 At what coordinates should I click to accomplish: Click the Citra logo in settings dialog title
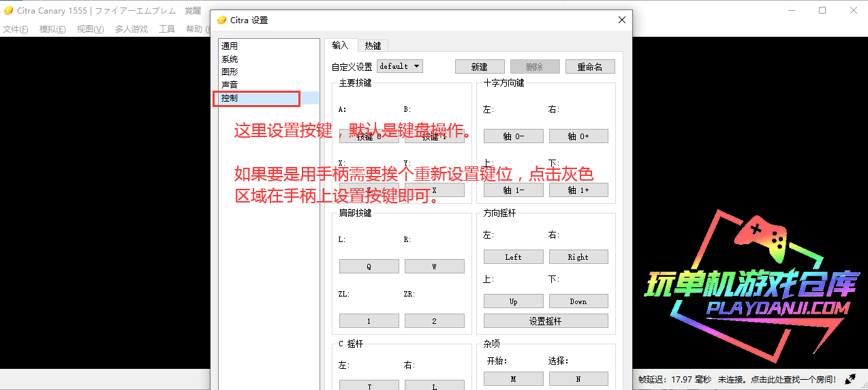[221, 20]
